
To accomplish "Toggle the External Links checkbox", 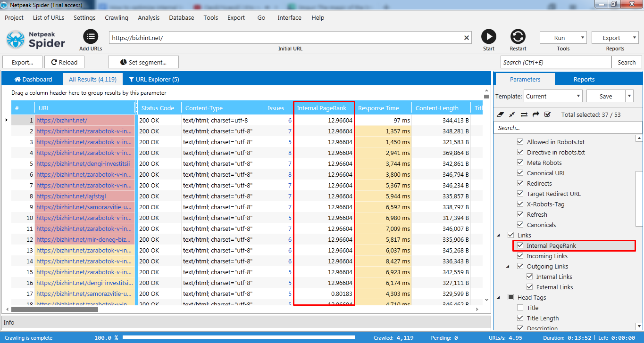I will click(530, 287).
